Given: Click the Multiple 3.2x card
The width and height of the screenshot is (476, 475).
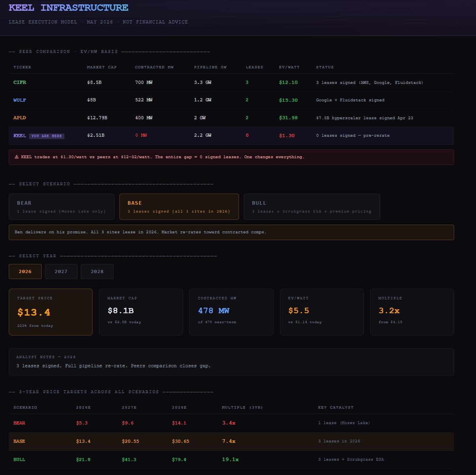Looking at the screenshot, I should [x=412, y=312].
